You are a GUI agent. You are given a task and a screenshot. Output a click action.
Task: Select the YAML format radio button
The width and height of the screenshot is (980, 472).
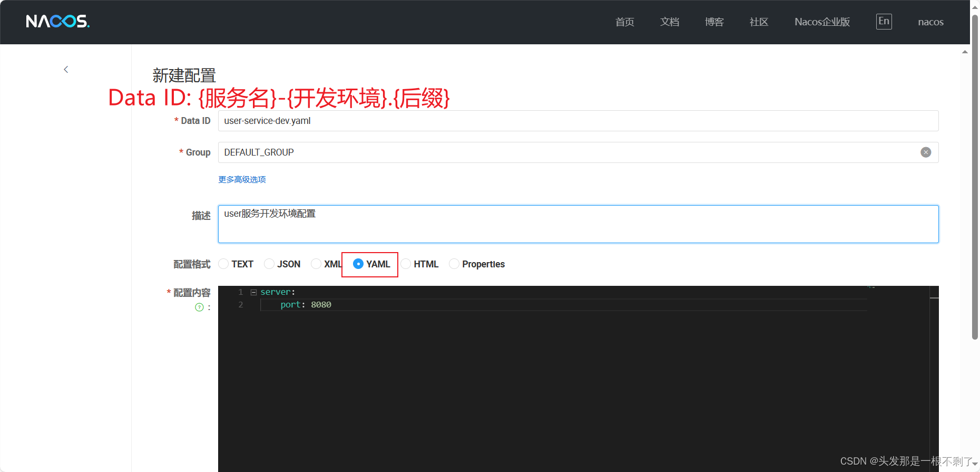[x=358, y=264]
